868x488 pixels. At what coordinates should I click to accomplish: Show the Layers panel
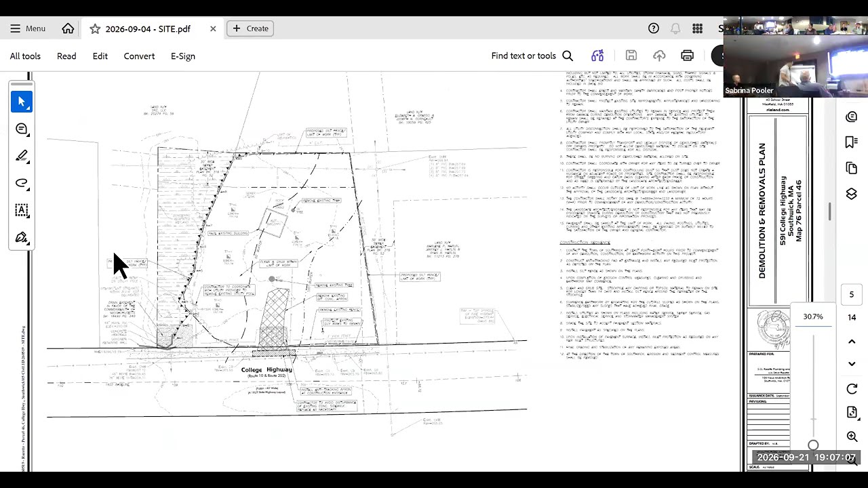click(852, 195)
